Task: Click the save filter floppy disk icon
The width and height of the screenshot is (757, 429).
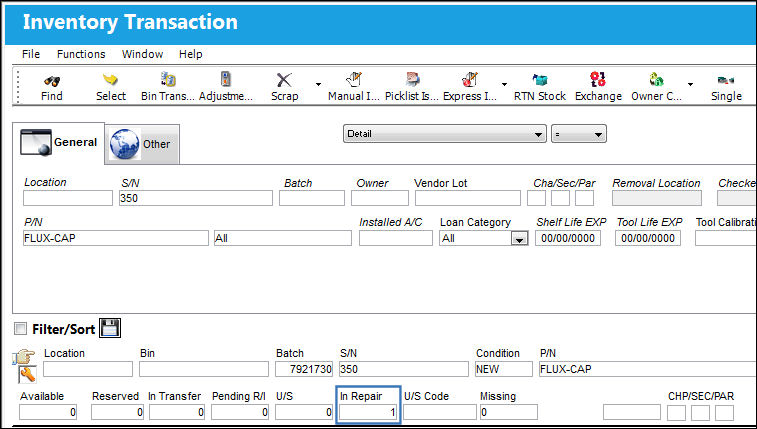Action: pyautogui.click(x=110, y=328)
